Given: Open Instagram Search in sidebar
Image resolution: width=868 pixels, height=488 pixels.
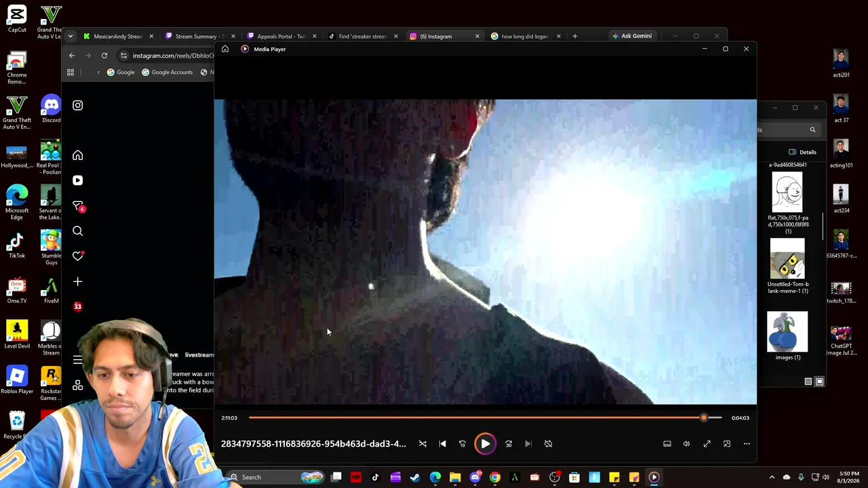Looking at the screenshot, I should click(78, 231).
